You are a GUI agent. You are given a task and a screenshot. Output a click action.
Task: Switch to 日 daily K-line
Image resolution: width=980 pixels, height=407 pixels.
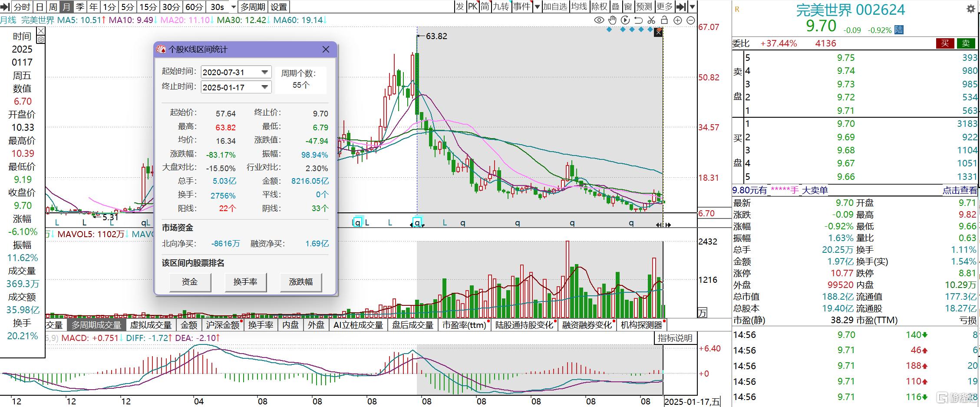40,7
